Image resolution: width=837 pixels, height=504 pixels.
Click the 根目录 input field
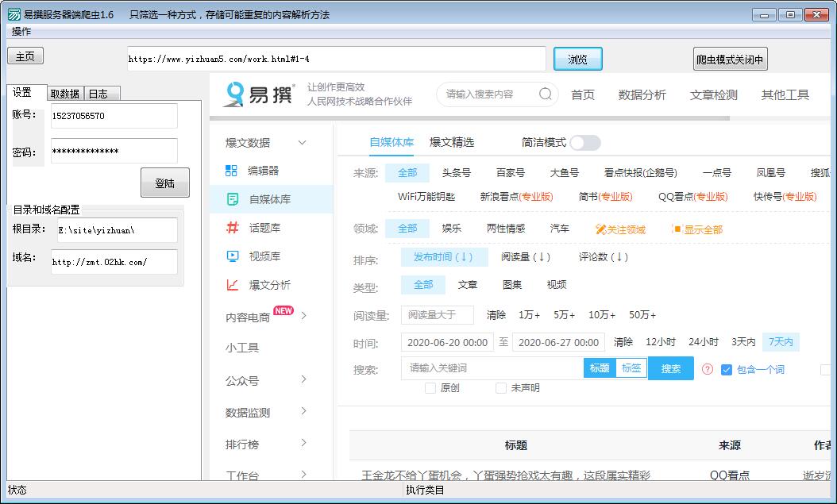118,230
